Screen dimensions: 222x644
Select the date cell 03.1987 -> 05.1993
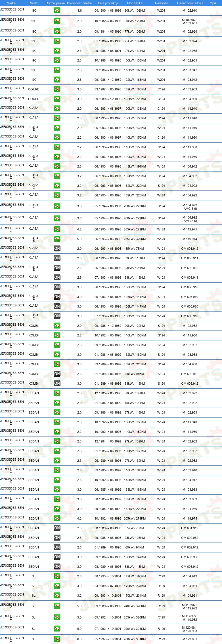point(108,89)
